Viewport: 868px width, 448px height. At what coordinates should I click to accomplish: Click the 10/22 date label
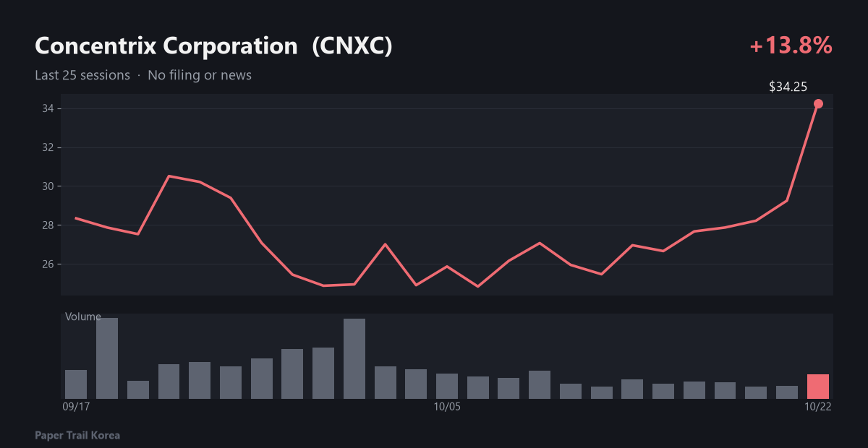tap(818, 407)
